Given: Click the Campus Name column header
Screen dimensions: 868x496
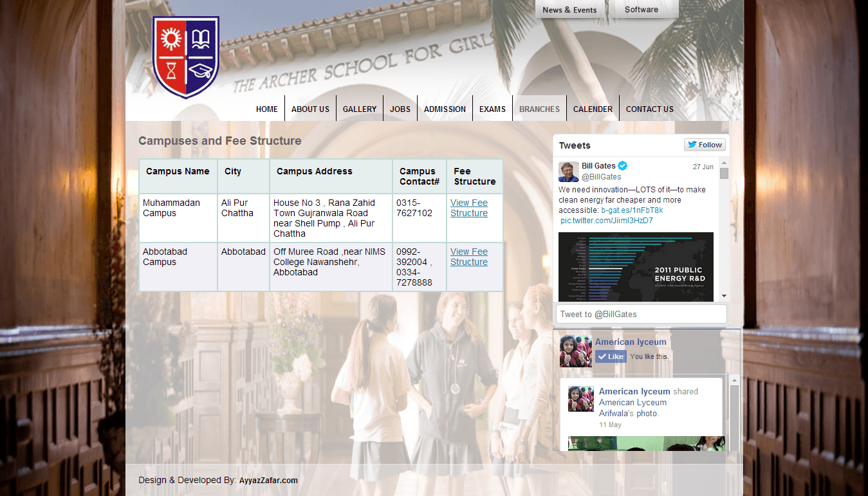Looking at the screenshot, I should (178, 176).
